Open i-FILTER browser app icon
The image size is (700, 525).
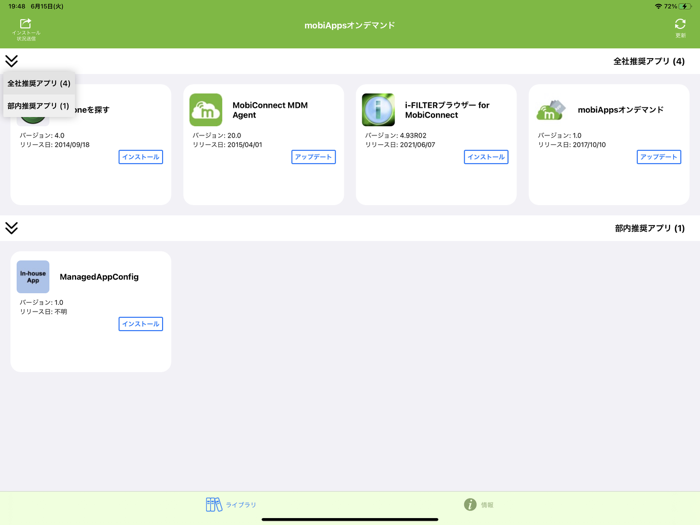coord(378,110)
